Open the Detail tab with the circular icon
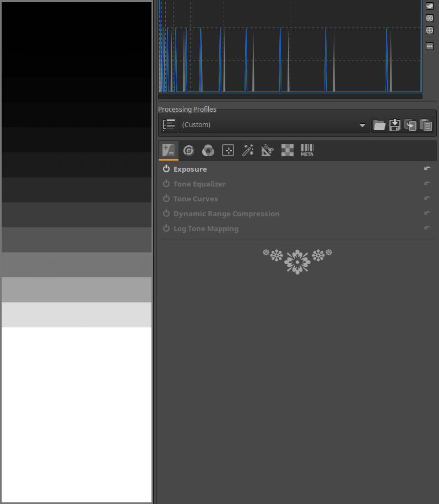 [188, 150]
